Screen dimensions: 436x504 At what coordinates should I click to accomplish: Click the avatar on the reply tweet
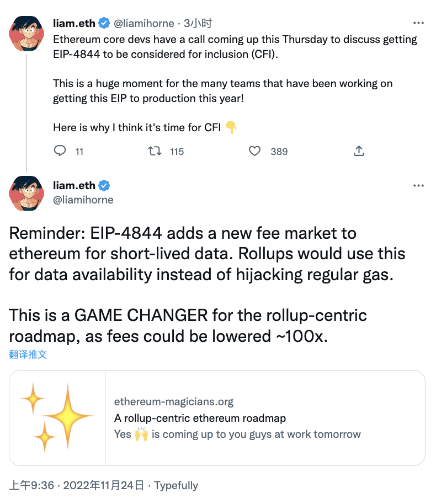click(x=26, y=193)
